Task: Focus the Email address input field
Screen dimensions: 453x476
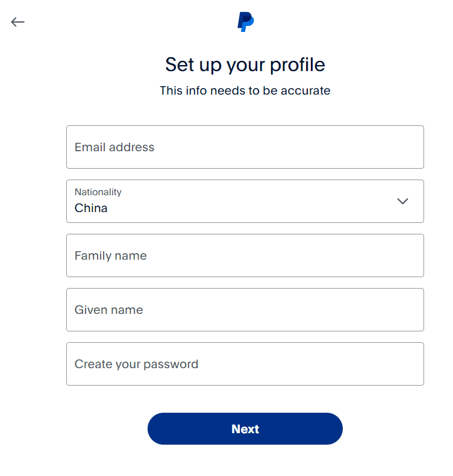Action: tap(245, 147)
